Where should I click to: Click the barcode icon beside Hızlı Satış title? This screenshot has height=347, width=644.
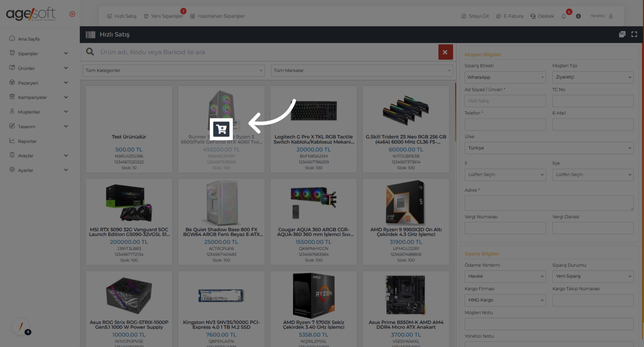(x=91, y=35)
